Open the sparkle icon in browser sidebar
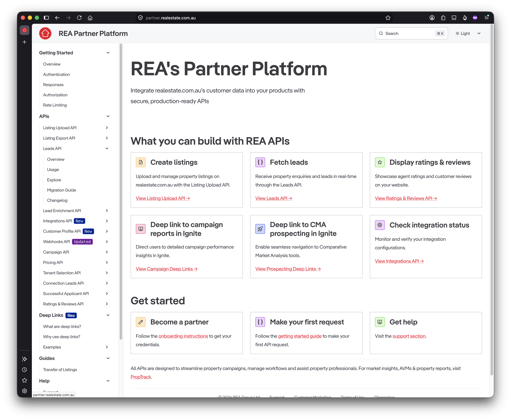Image resolution: width=511 pixels, height=420 pixels. [x=24, y=359]
